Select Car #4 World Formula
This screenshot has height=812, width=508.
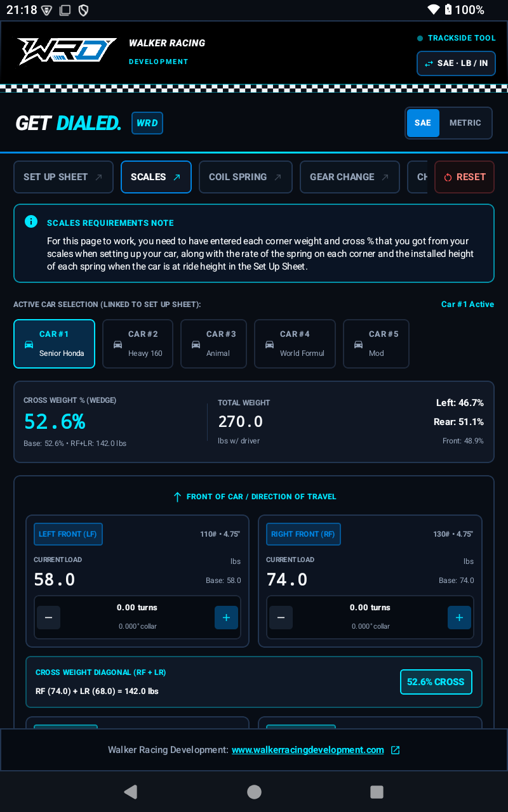pos(295,344)
